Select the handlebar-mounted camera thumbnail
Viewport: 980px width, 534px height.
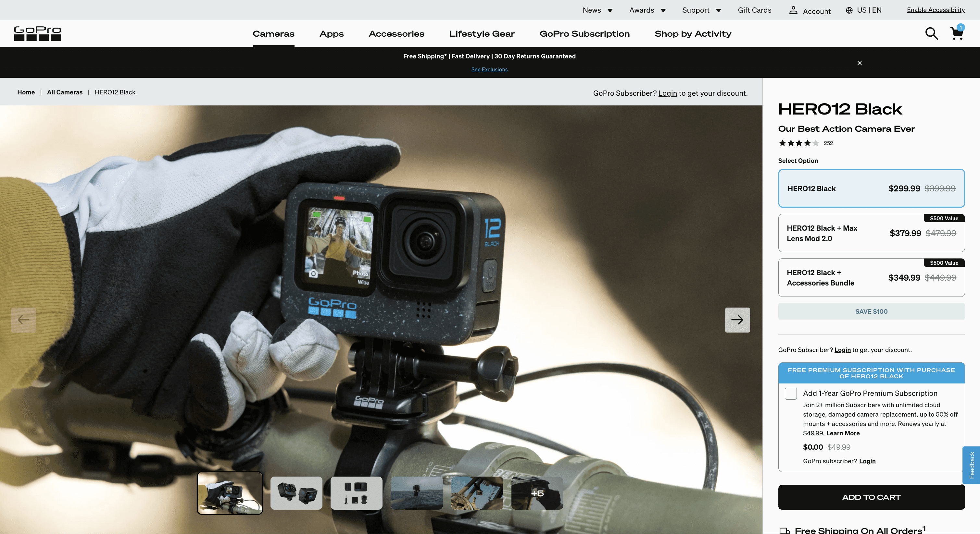coord(230,493)
